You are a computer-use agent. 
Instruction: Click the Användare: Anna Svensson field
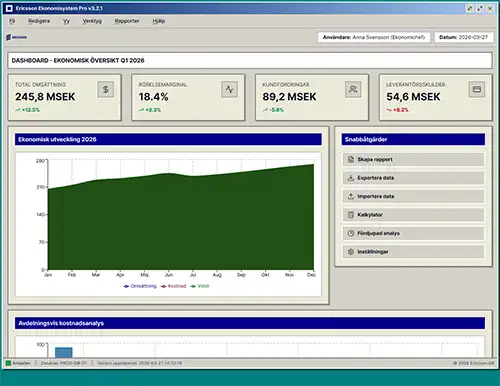(x=374, y=37)
